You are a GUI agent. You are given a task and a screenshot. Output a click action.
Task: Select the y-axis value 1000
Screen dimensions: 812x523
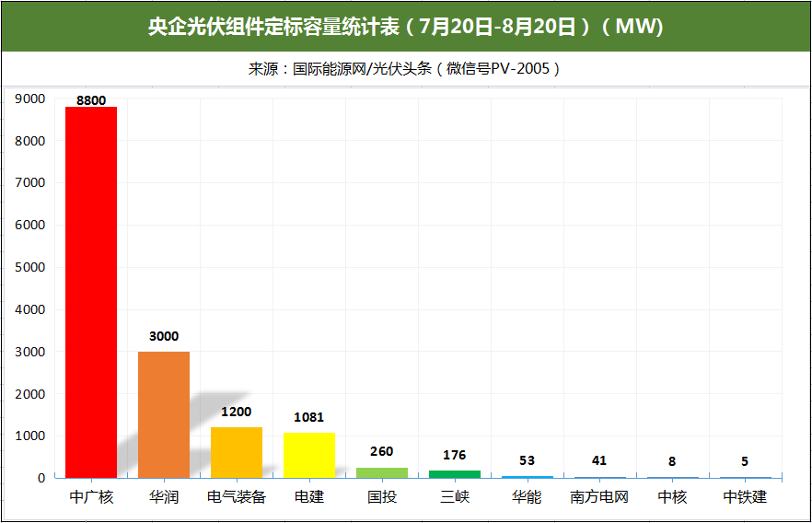coord(30,436)
